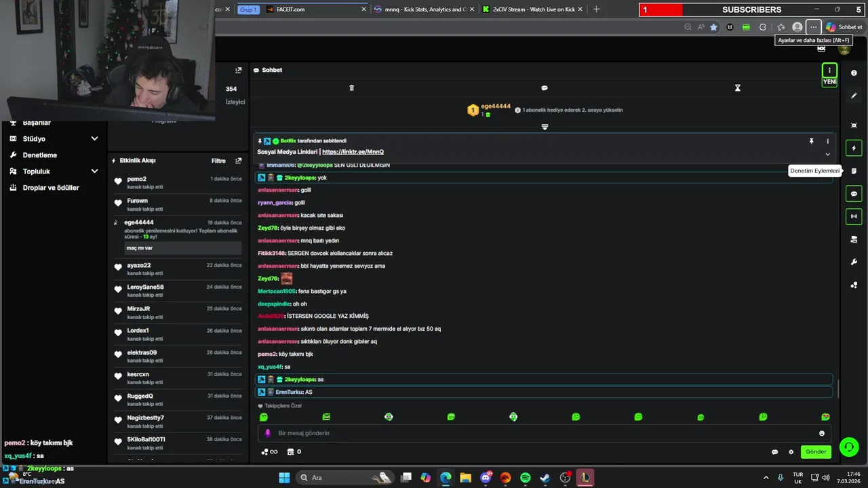The image size is (868, 488).
Task: Open Denetim Eylemleri note icon in sidebar
Action: tap(854, 171)
